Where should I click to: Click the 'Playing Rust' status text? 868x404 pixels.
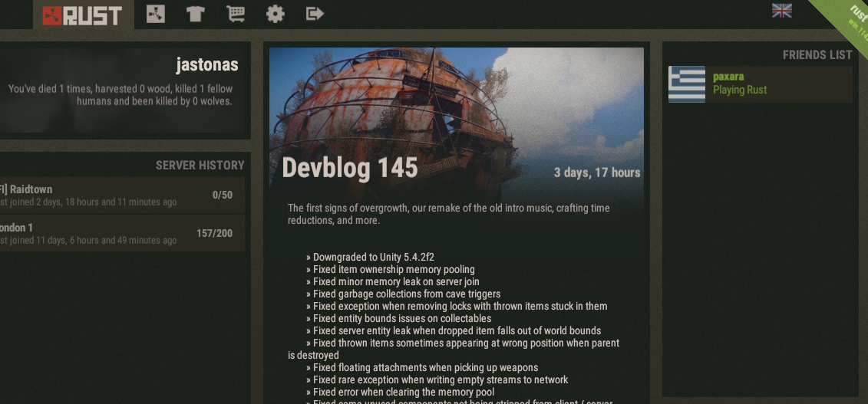click(x=740, y=90)
